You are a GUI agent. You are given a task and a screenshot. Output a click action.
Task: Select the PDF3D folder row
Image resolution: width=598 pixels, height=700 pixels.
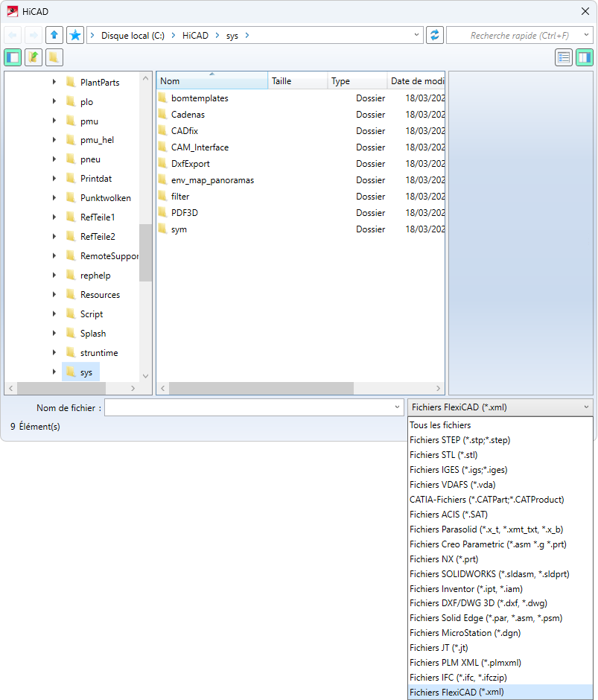tap(301, 213)
